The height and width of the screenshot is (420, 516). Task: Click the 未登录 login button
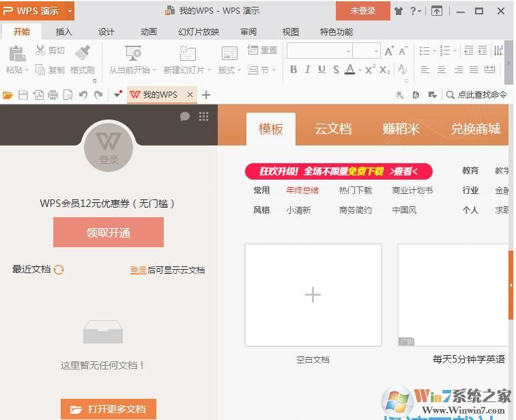[363, 11]
